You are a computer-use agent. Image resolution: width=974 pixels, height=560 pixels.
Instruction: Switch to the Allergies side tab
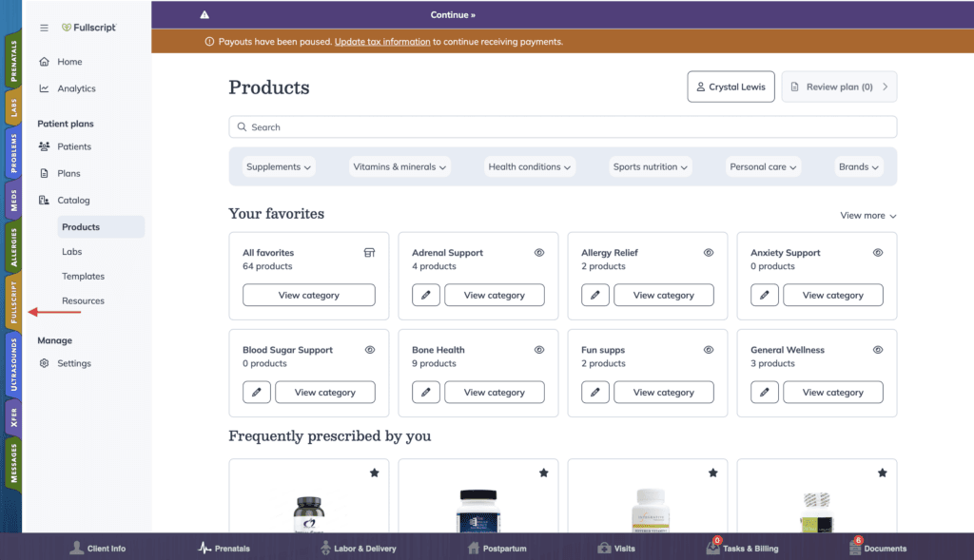pos(13,247)
